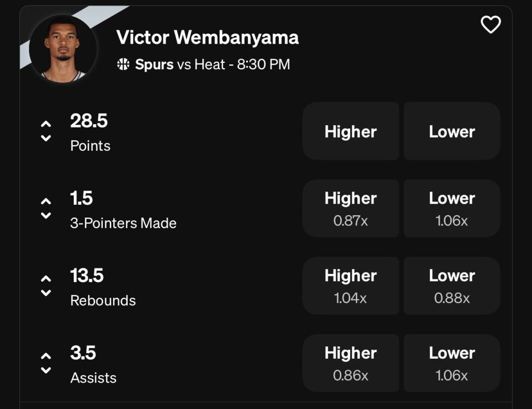
Task: Increase the Points line with up arrow
Action: tap(46, 124)
